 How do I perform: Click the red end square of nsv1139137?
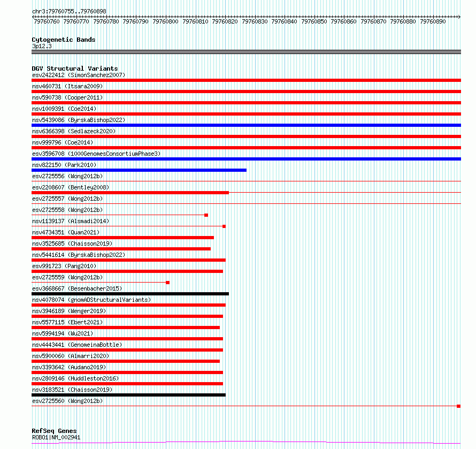click(224, 226)
